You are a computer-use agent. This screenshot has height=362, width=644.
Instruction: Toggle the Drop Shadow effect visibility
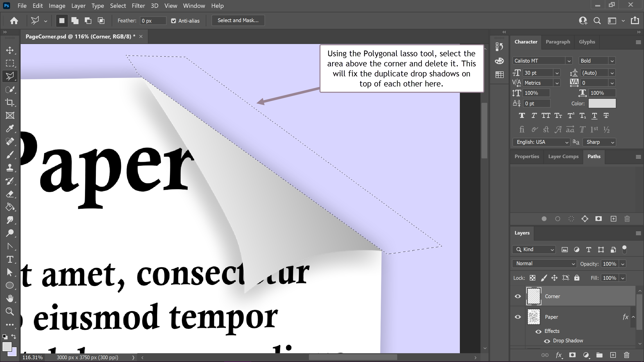click(547, 341)
